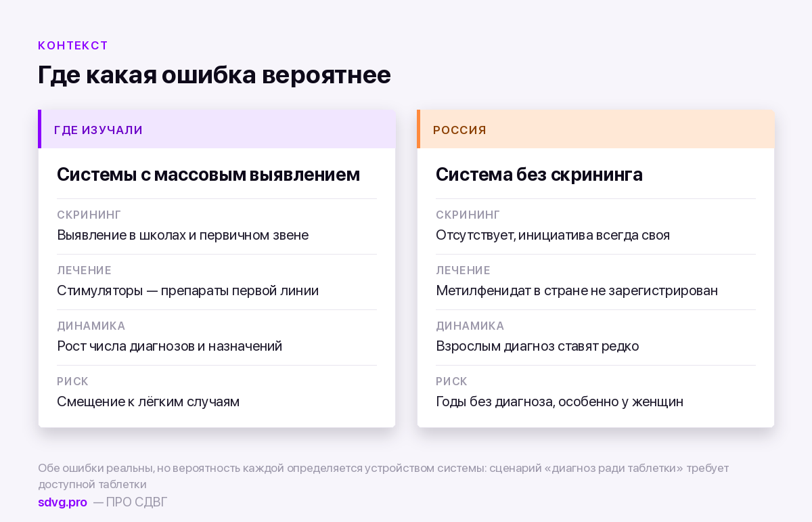Image resolution: width=812 pixels, height=522 pixels.
Task: Click 'ДИНАМИКА' label in the left card
Action: click(91, 326)
